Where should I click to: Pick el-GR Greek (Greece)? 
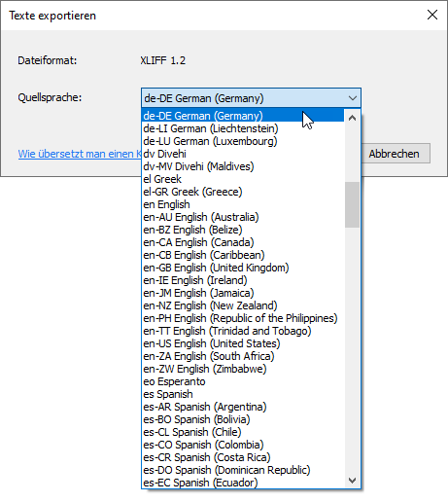pos(243,192)
